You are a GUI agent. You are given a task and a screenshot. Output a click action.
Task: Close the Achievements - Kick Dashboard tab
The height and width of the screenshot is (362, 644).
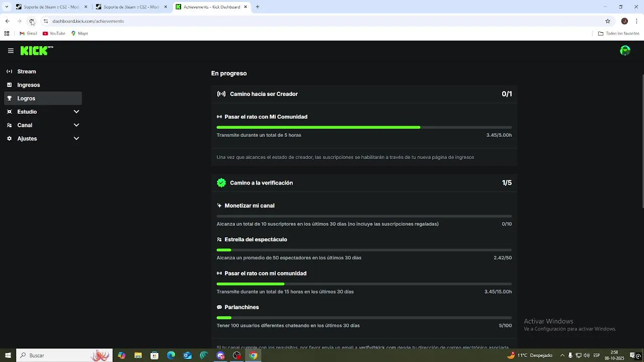tap(246, 7)
